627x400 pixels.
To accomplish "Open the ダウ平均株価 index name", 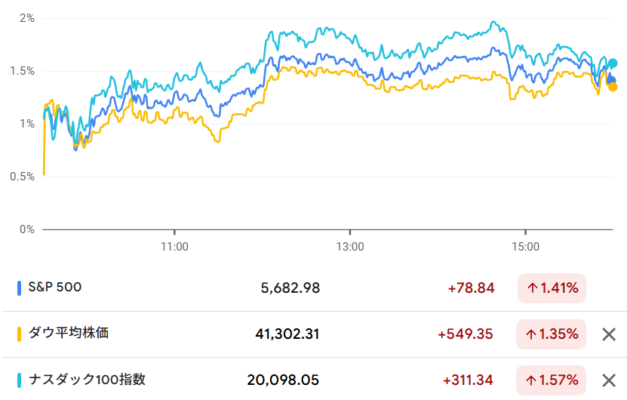I will (68, 333).
